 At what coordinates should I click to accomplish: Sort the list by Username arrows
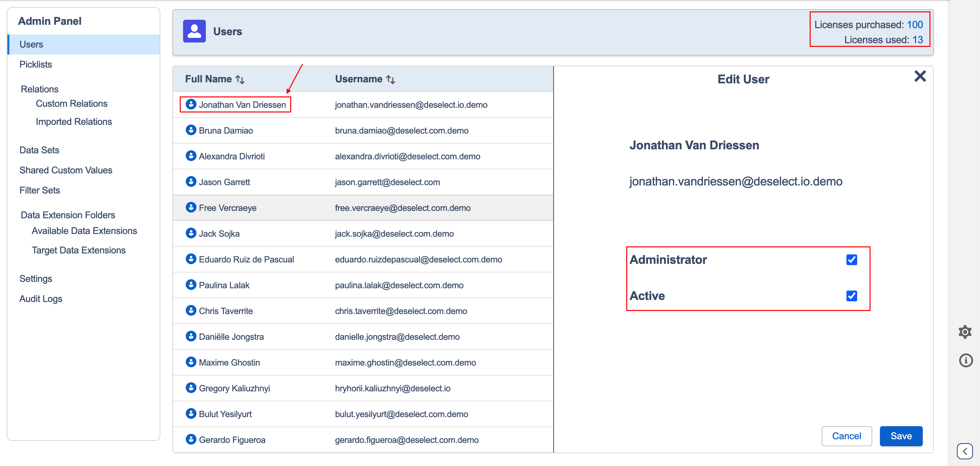(391, 79)
